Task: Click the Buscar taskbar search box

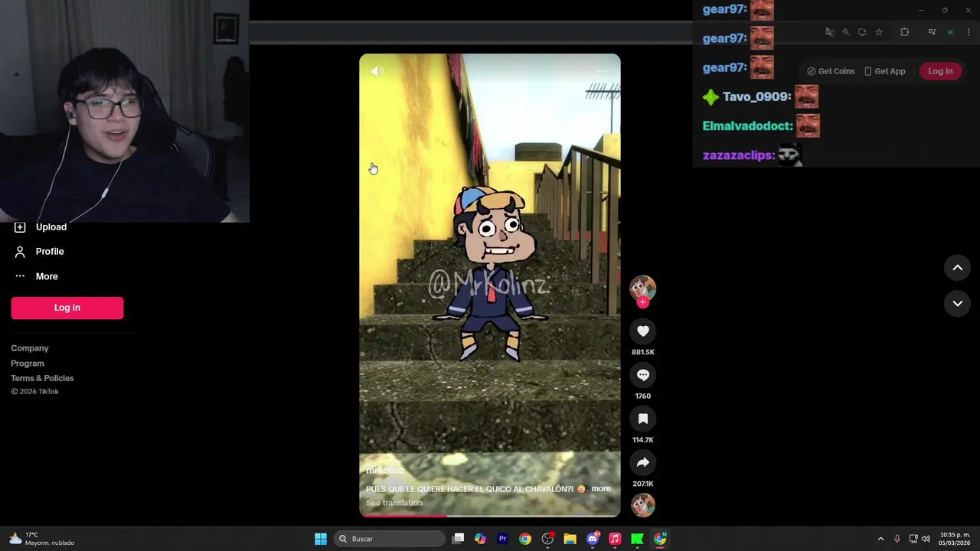Action: (x=390, y=539)
